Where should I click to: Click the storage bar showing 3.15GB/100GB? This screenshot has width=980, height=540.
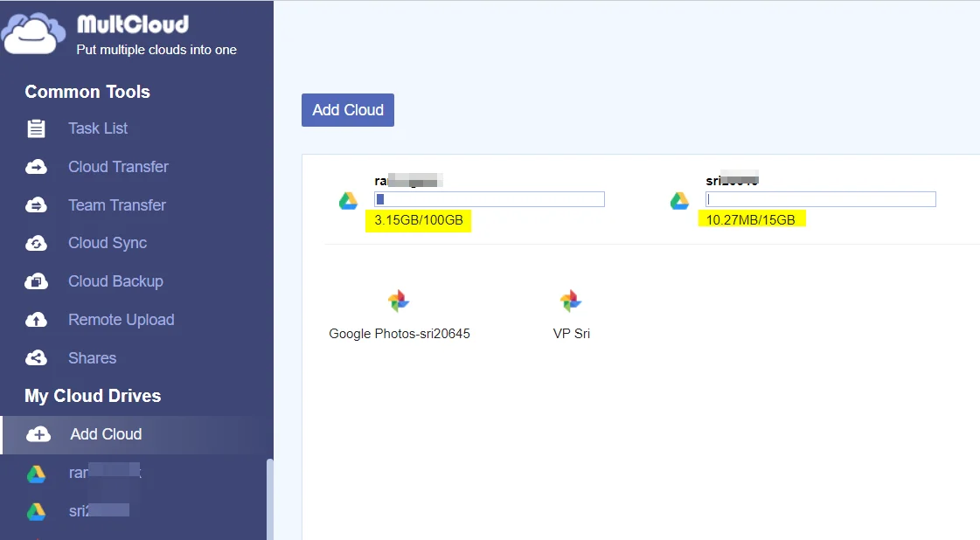point(490,199)
